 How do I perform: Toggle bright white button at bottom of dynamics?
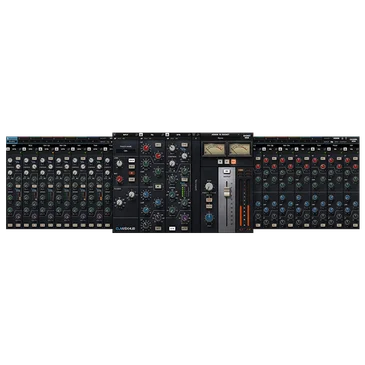click(172, 228)
